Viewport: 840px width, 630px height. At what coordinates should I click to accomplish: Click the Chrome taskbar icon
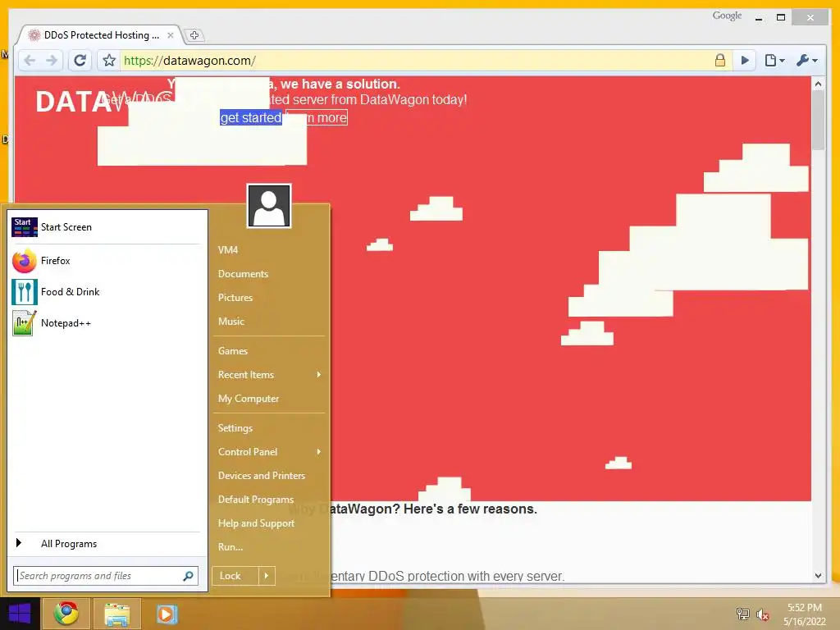[66, 614]
